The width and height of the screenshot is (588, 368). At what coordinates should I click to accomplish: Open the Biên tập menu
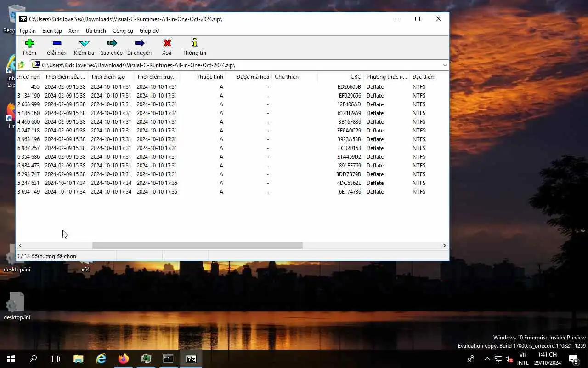pyautogui.click(x=52, y=31)
